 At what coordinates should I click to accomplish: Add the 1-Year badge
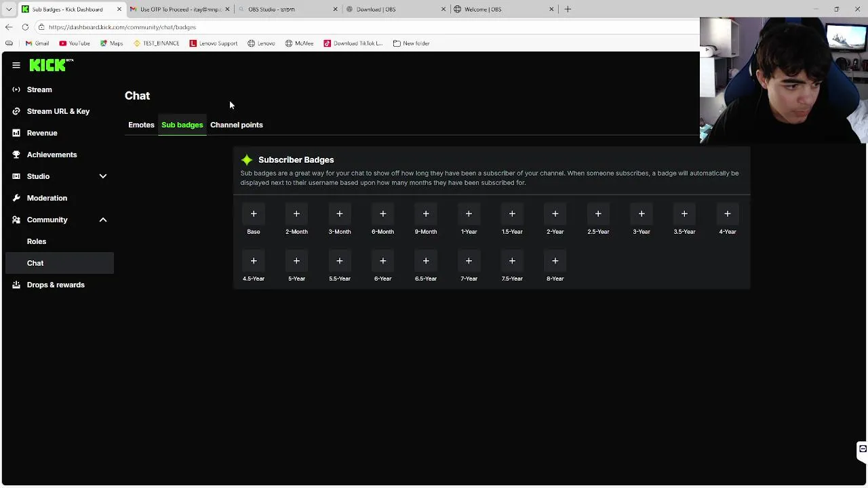(469, 214)
